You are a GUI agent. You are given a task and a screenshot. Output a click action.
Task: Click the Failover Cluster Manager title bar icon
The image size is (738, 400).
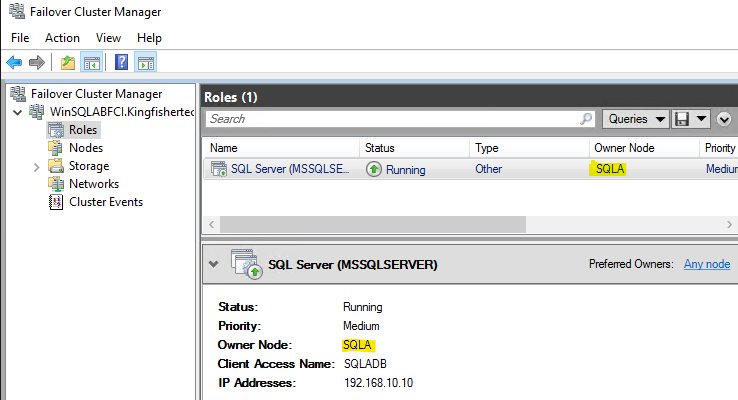(x=17, y=11)
